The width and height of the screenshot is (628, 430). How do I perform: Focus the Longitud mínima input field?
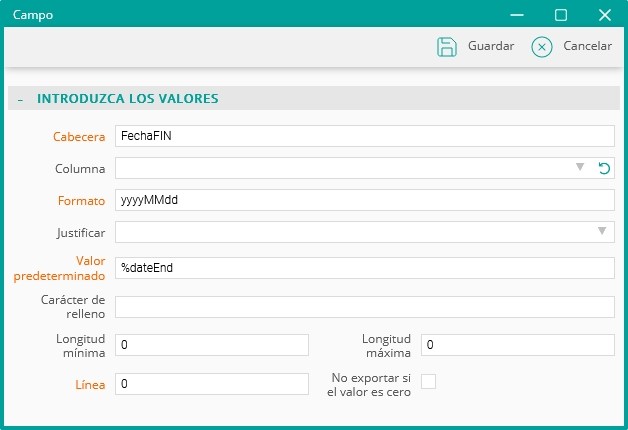(212, 345)
